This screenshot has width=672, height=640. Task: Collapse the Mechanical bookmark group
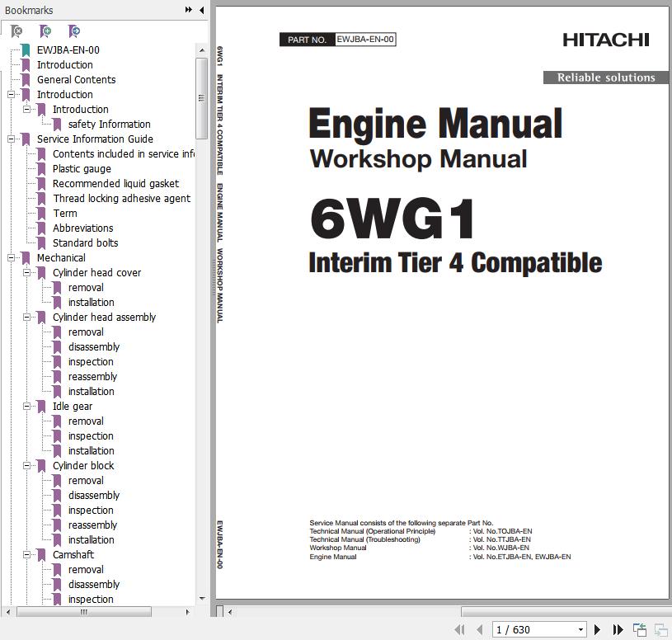(x=12, y=257)
